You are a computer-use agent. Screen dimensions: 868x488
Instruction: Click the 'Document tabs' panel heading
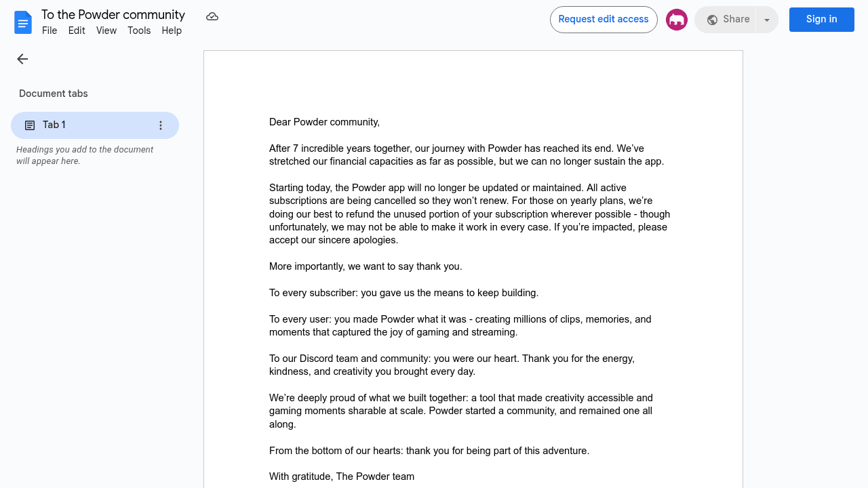[x=54, y=94]
